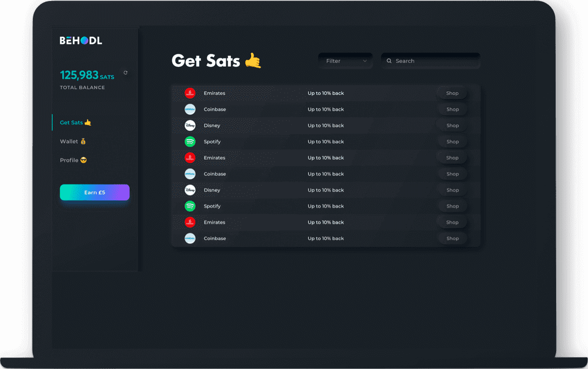The width and height of the screenshot is (588, 369).
Task: Click the first Emirates name text
Action: [214, 93]
